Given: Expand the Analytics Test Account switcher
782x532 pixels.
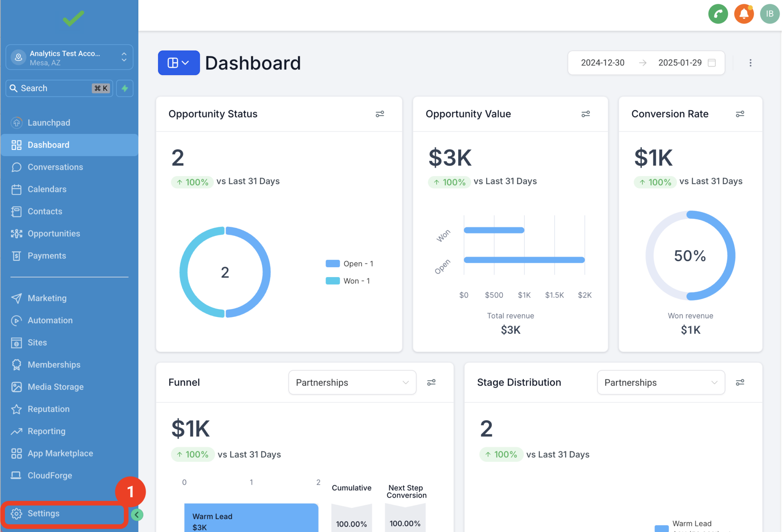Looking at the screenshot, I should 124,58.
